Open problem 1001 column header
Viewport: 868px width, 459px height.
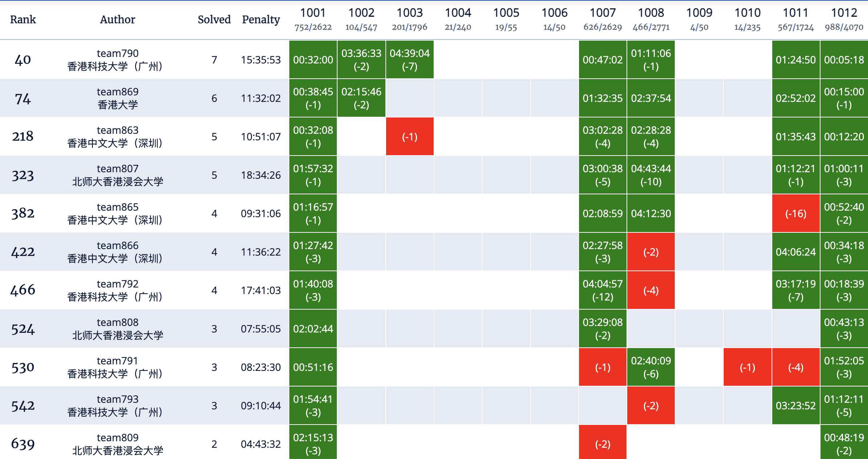click(313, 20)
